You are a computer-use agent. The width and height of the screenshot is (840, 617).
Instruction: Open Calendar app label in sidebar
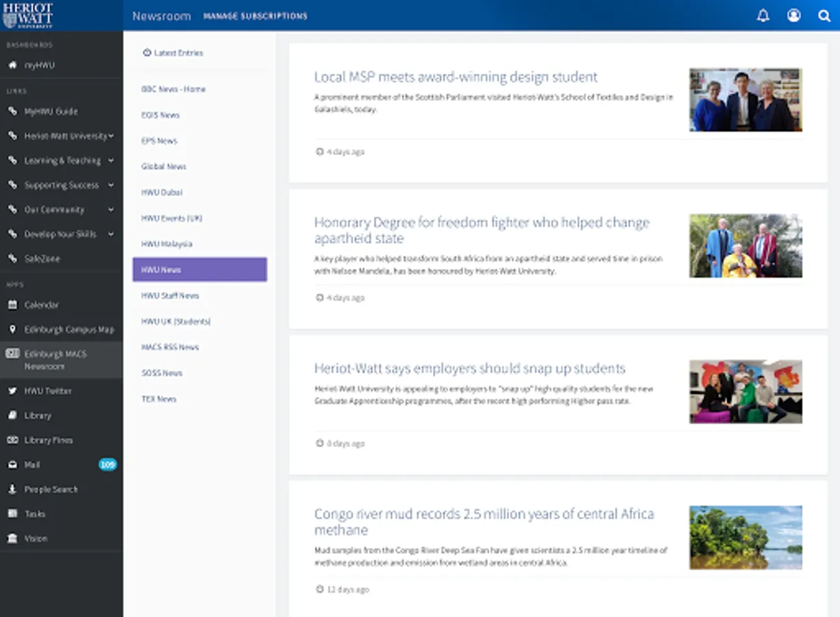(x=42, y=304)
